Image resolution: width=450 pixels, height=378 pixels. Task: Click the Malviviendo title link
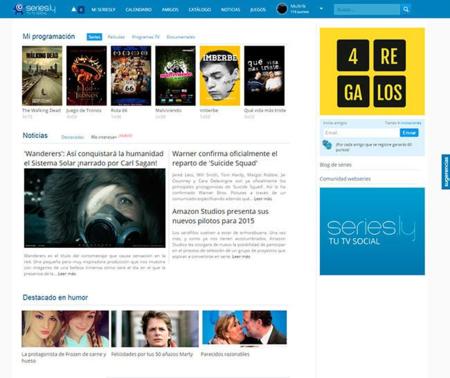(168, 110)
